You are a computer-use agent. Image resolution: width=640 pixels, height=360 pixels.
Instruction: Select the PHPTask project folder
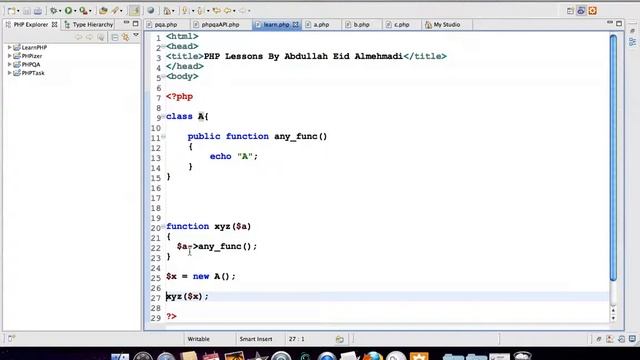pyautogui.click(x=29, y=73)
